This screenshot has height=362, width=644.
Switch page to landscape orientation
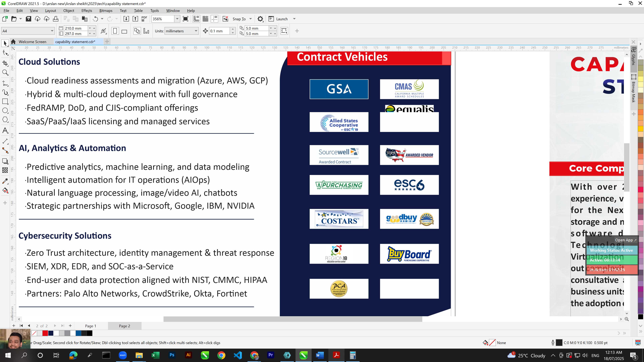(124, 31)
